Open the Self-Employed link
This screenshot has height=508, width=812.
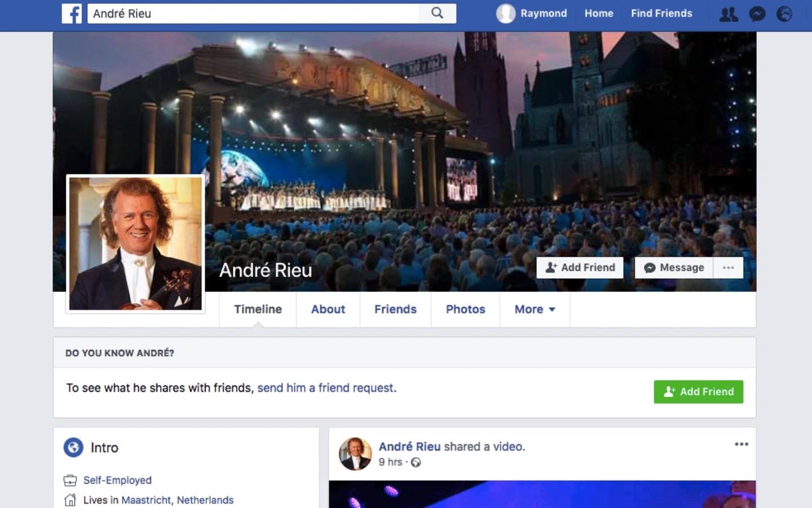117,480
